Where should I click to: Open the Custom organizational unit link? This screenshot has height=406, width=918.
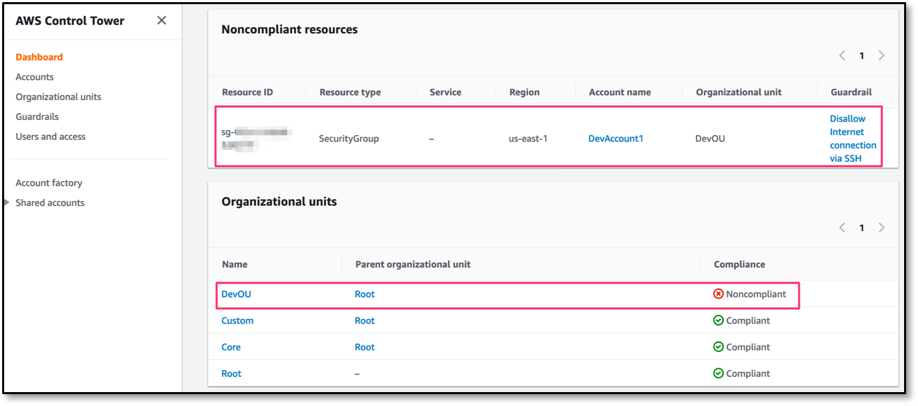point(237,320)
